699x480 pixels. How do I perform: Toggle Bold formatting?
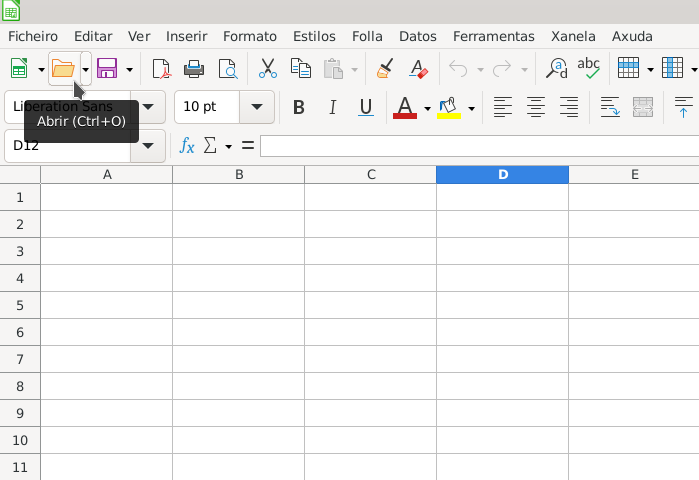299,107
